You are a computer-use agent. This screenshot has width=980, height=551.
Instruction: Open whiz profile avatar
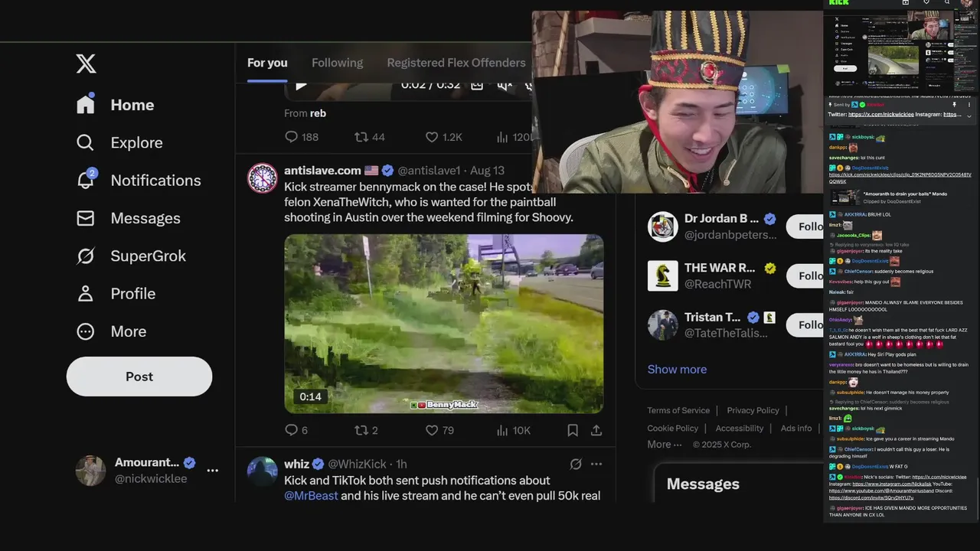coord(263,472)
